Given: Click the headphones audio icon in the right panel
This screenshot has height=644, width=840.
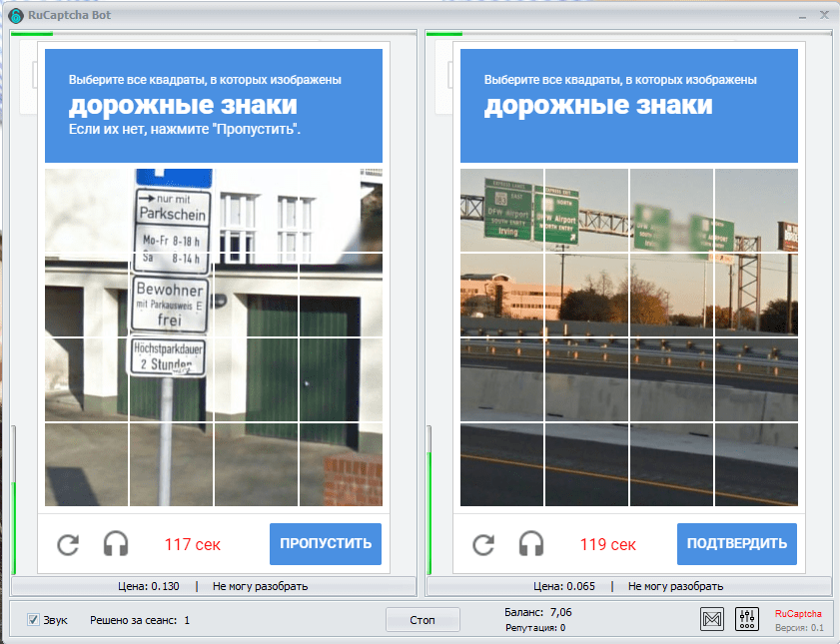Looking at the screenshot, I should pyautogui.click(x=531, y=544).
